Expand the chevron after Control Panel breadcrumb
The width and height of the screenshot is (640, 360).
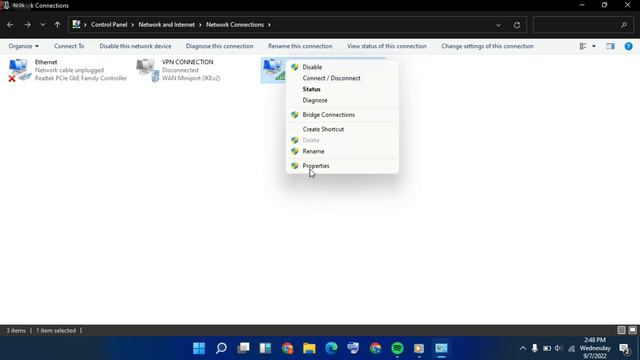133,25
